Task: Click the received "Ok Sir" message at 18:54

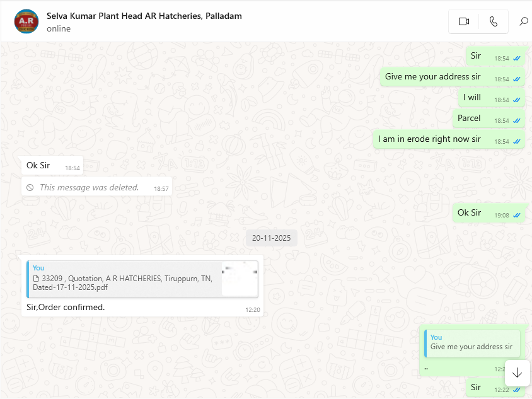Action: [x=38, y=165]
